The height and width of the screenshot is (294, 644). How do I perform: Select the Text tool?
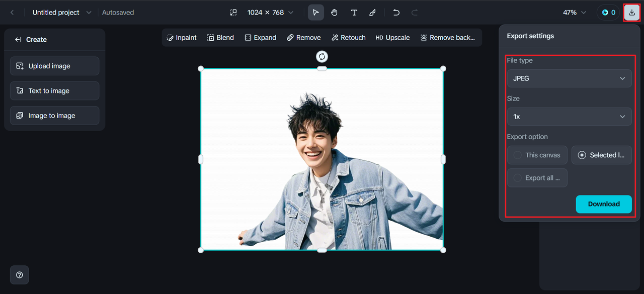[x=354, y=13]
